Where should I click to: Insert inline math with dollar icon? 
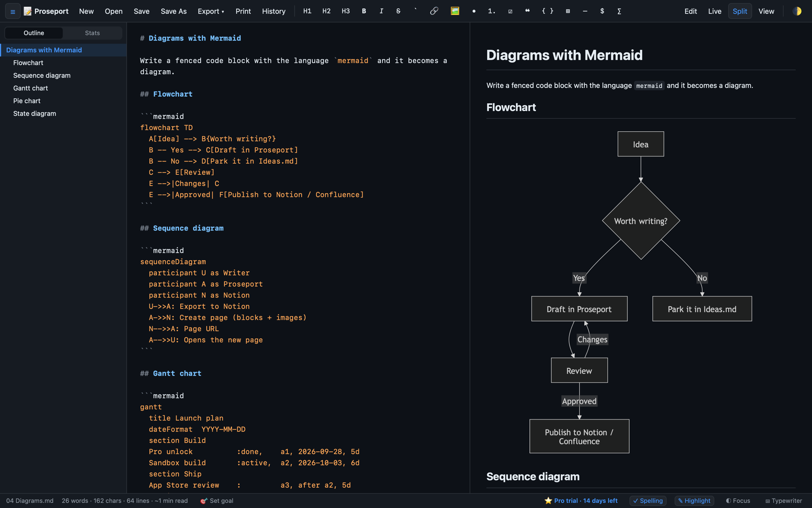pyautogui.click(x=602, y=11)
